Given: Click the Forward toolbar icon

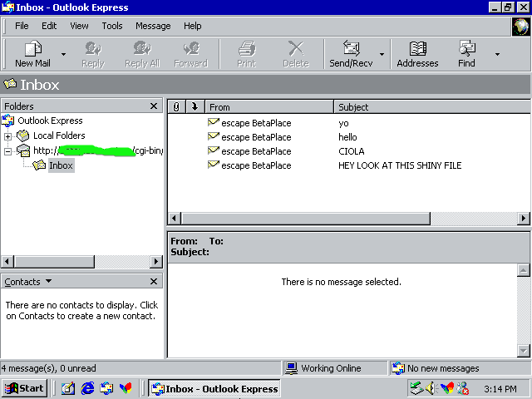Looking at the screenshot, I should pos(190,49).
